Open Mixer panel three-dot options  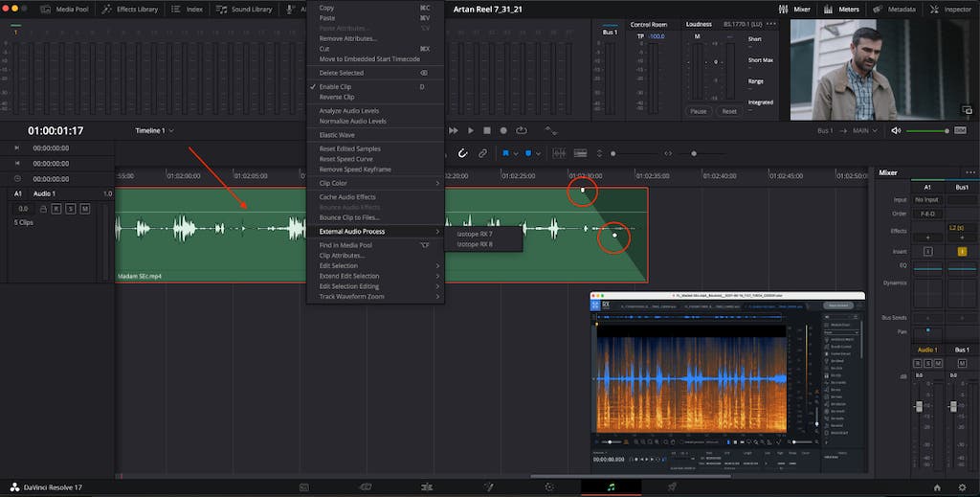[x=970, y=172]
